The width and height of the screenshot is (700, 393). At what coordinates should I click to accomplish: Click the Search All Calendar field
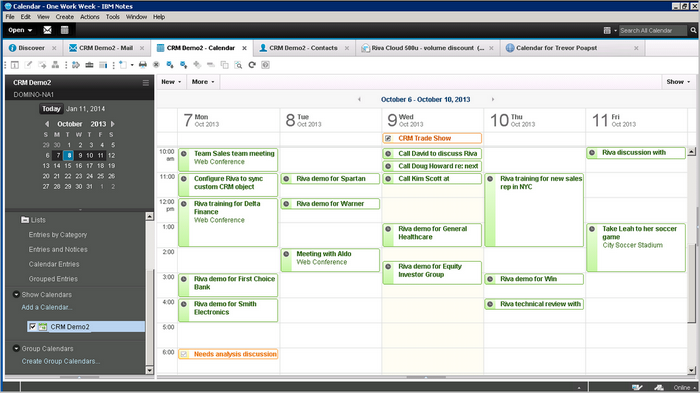point(653,30)
